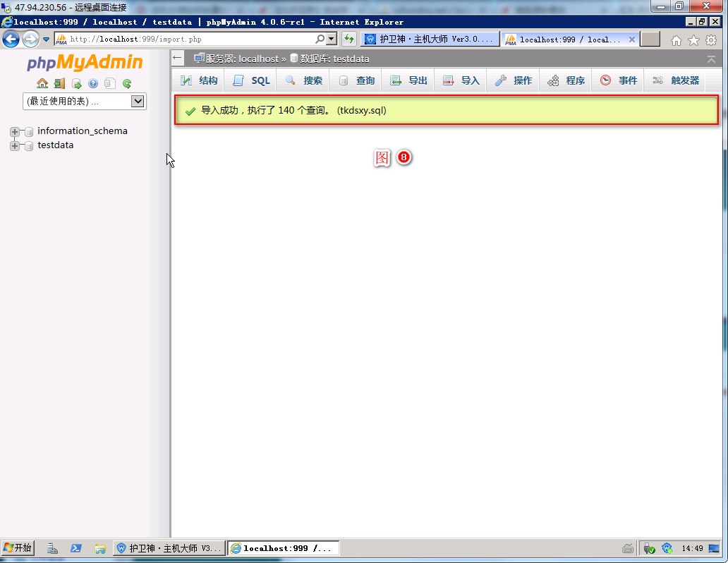Open Internet Explorer tools gear
Viewport: 728px width, 563px height.
click(711, 40)
